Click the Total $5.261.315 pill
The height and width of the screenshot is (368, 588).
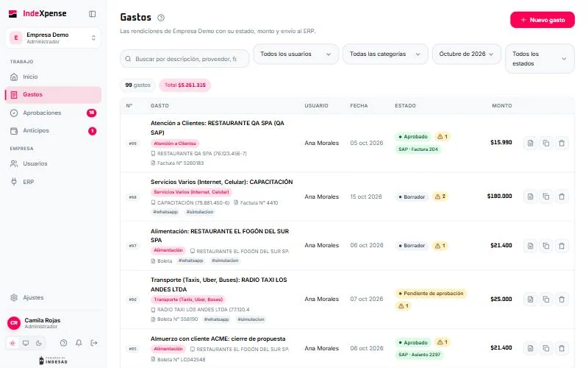[185, 85]
